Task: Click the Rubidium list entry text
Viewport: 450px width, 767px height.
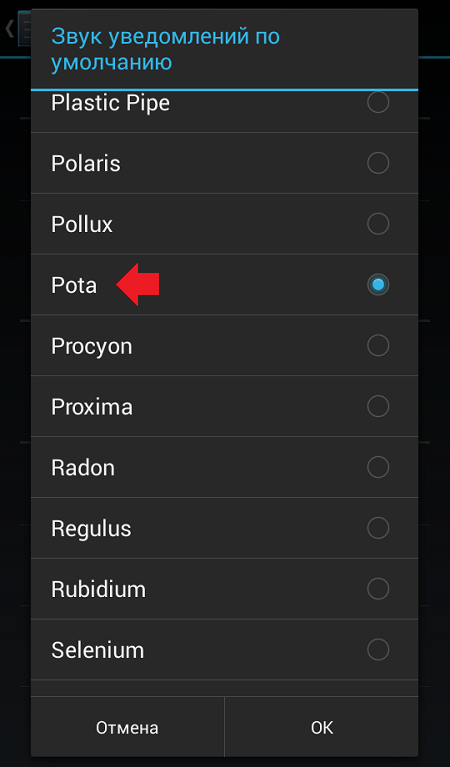Action: 98,589
